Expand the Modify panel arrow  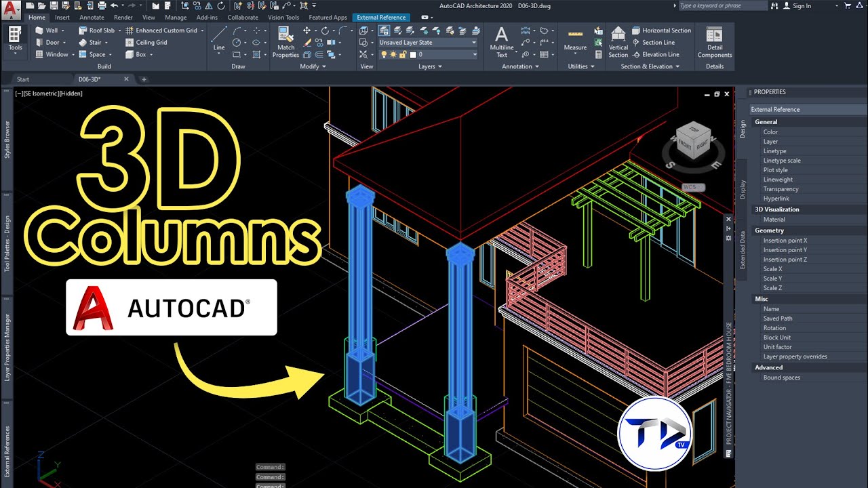324,66
